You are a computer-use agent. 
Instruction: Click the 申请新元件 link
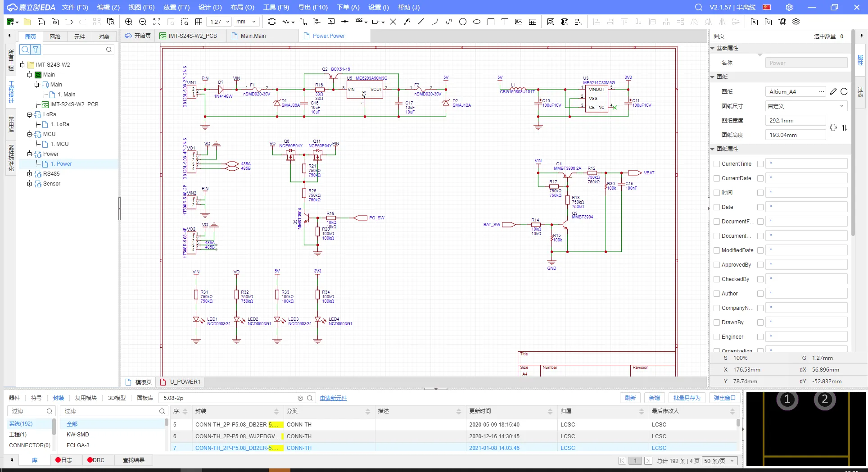(x=333, y=398)
